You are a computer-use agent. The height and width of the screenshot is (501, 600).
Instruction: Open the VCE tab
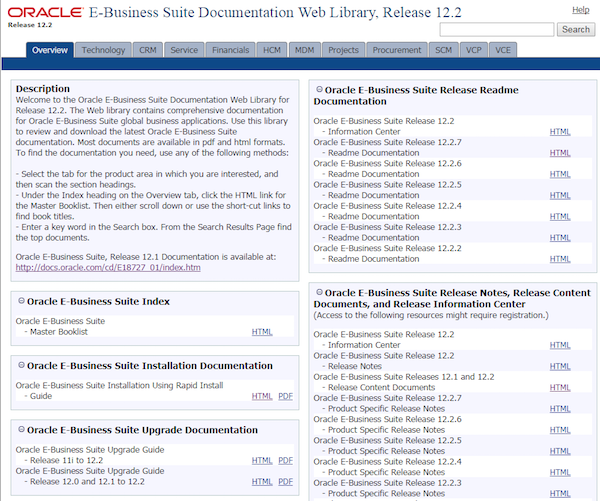503,50
